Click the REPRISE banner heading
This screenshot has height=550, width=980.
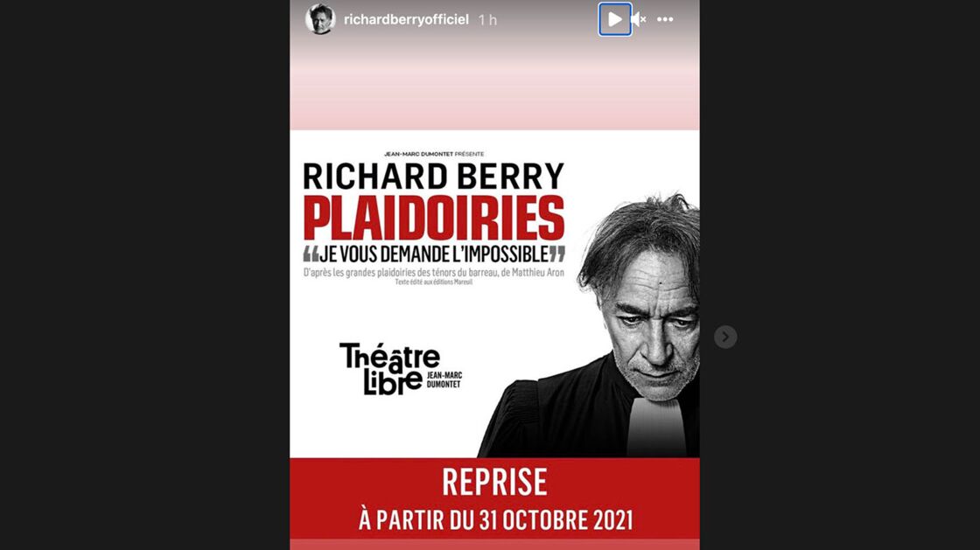(x=494, y=482)
